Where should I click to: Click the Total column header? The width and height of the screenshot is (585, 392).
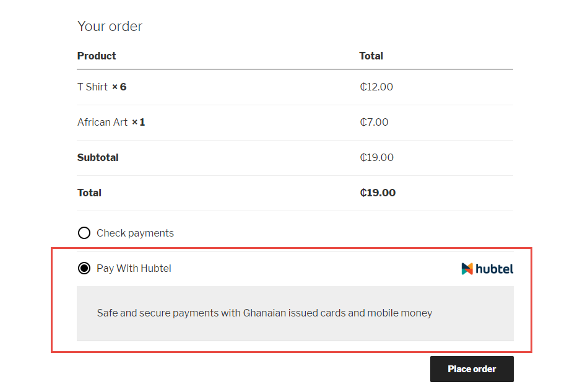click(x=371, y=56)
